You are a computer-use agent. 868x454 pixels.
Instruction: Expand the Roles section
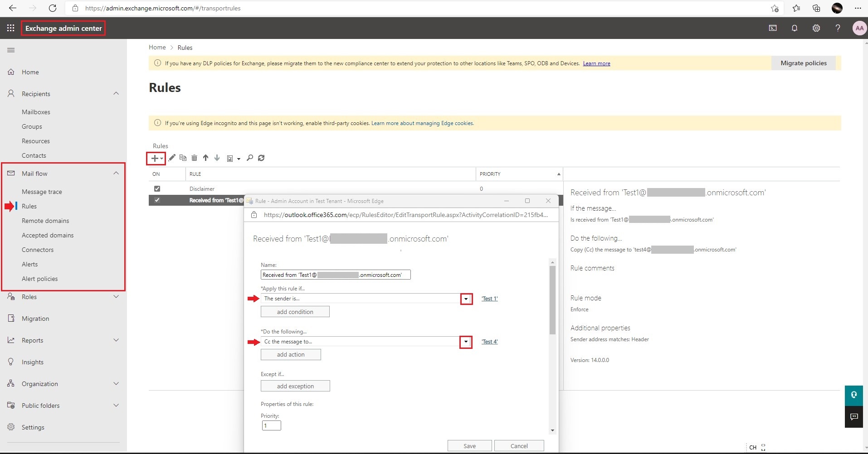pos(116,296)
